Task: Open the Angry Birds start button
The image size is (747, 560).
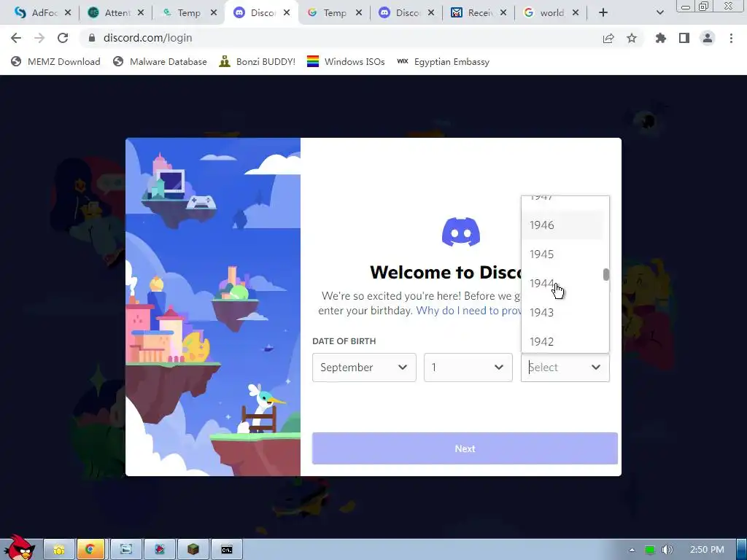Action: tap(19, 548)
